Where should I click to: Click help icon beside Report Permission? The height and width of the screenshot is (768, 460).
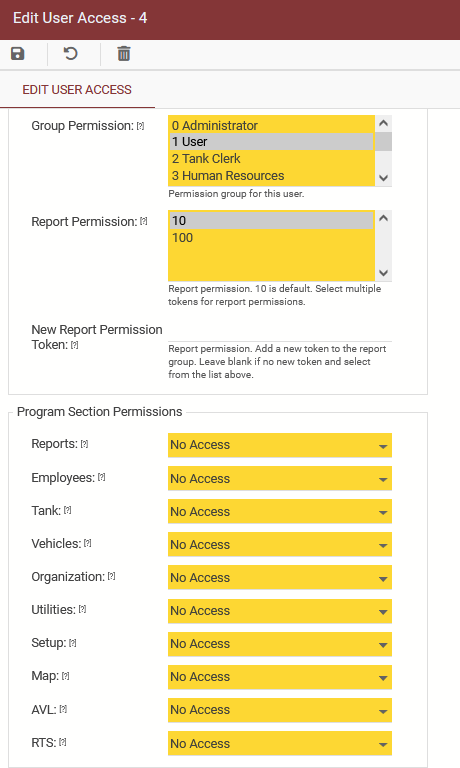(144, 221)
